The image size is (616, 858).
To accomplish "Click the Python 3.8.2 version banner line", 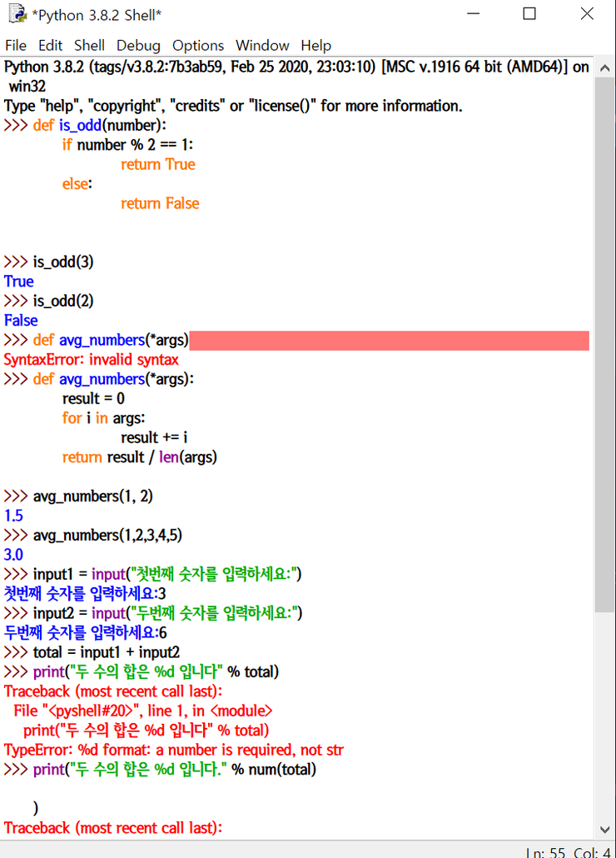I will tap(296, 77).
